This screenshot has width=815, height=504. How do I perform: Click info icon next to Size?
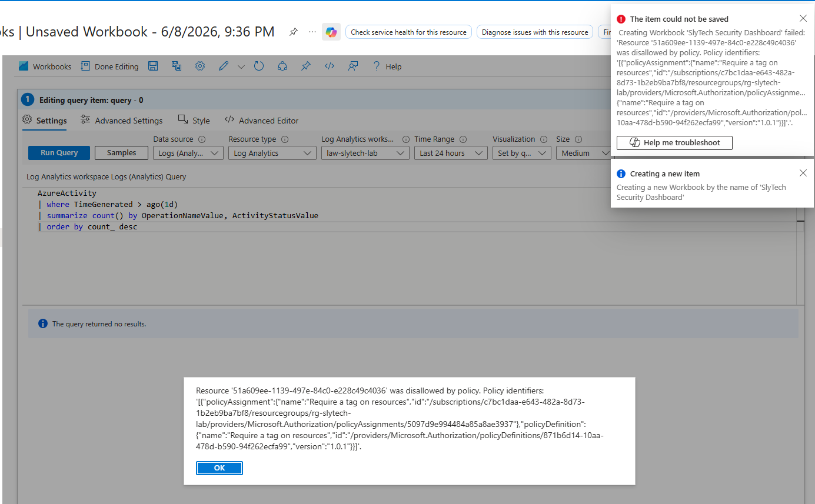[x=578, y=139]
